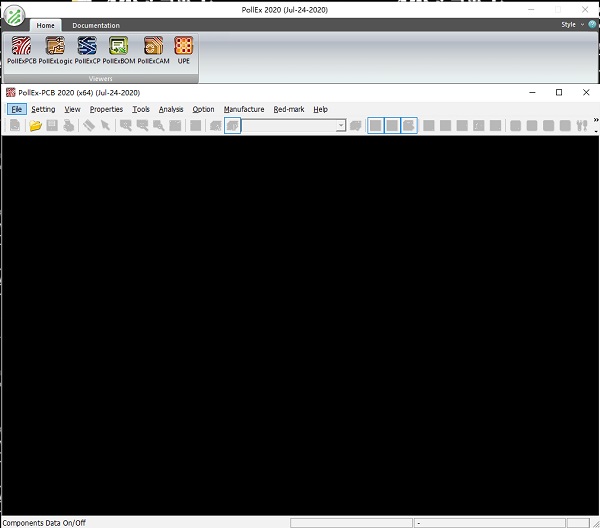Select the Home ribbon tab
Viewport: 600px width, 528px height.
45,25
